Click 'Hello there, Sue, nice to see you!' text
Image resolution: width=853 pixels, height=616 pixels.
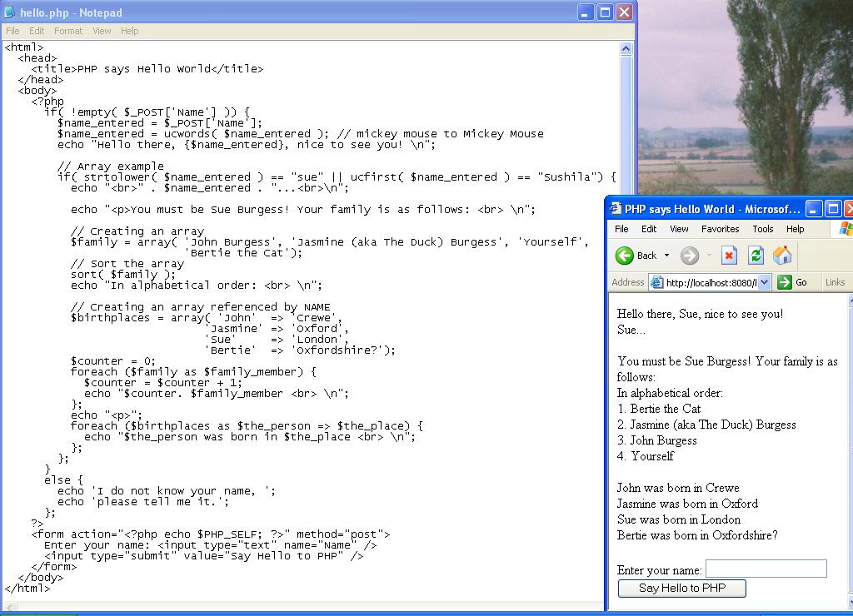(700, 314)
